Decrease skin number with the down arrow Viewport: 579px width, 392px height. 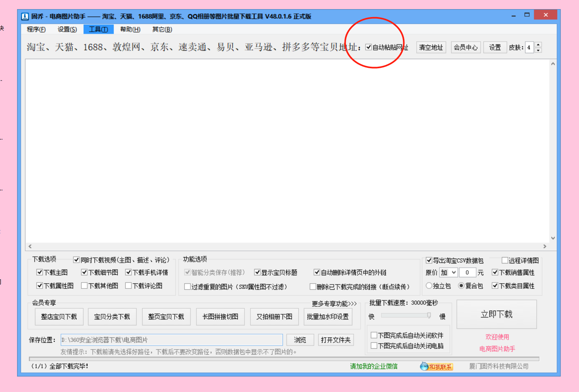[538, 50]
